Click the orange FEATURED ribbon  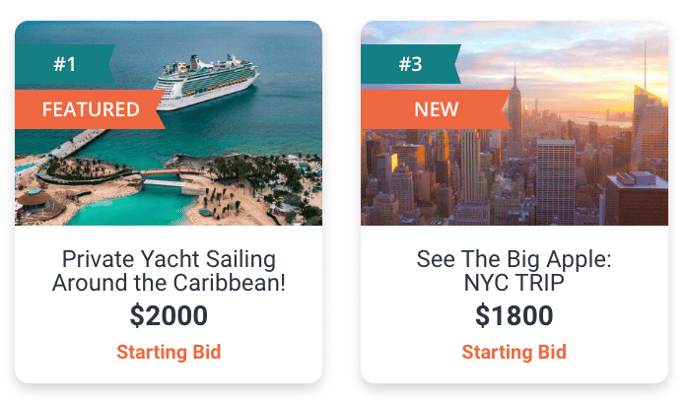click(90, 109)
